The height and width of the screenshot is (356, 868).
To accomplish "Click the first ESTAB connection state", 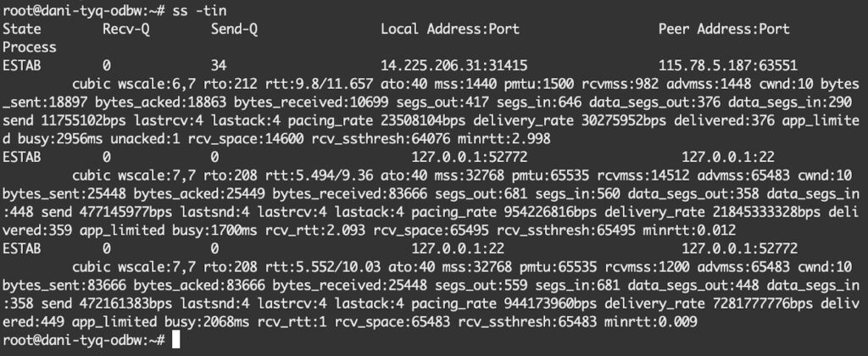I will click(20, 66).
